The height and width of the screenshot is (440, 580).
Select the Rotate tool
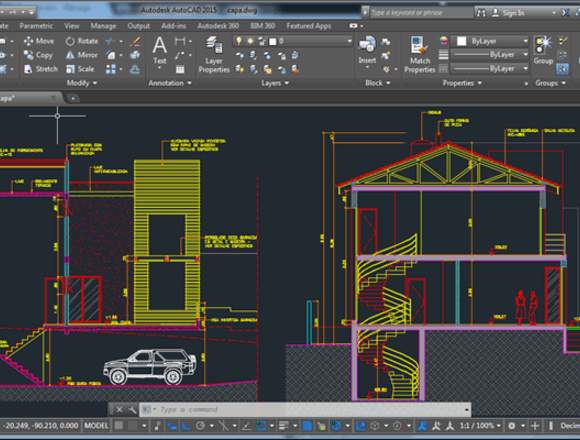pyautogui.click(x=81, y=41)
